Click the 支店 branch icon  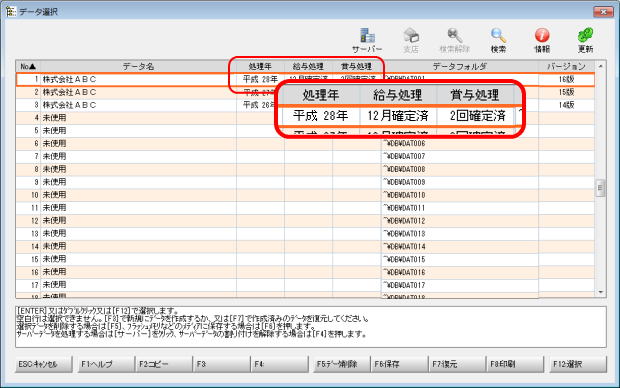[x=411, y=40]
